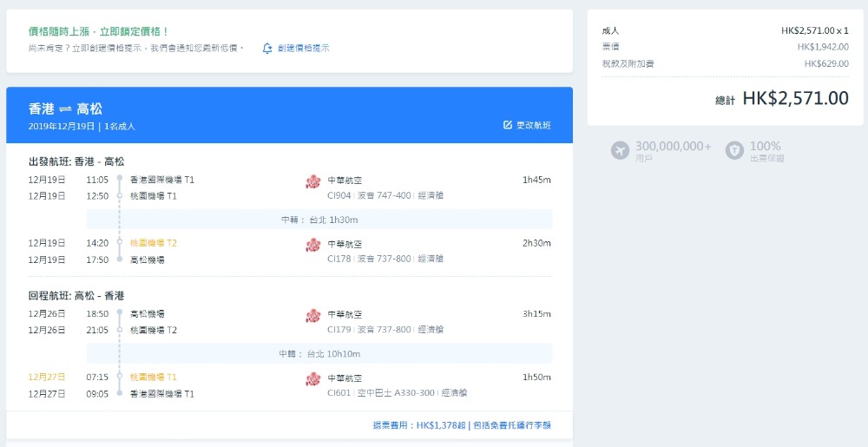Click the China Airlines logo for flight CI178
868x447 pixels.
[313, 245]
